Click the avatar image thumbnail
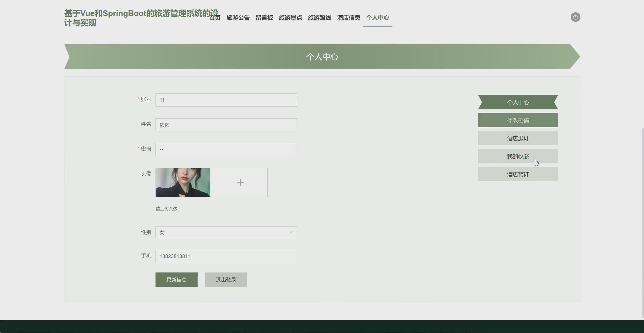The image size is (644, 333). (182, 182)
